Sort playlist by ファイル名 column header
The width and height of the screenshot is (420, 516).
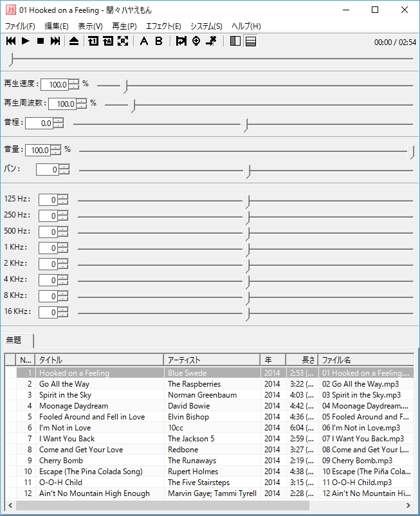coord(366,360)
